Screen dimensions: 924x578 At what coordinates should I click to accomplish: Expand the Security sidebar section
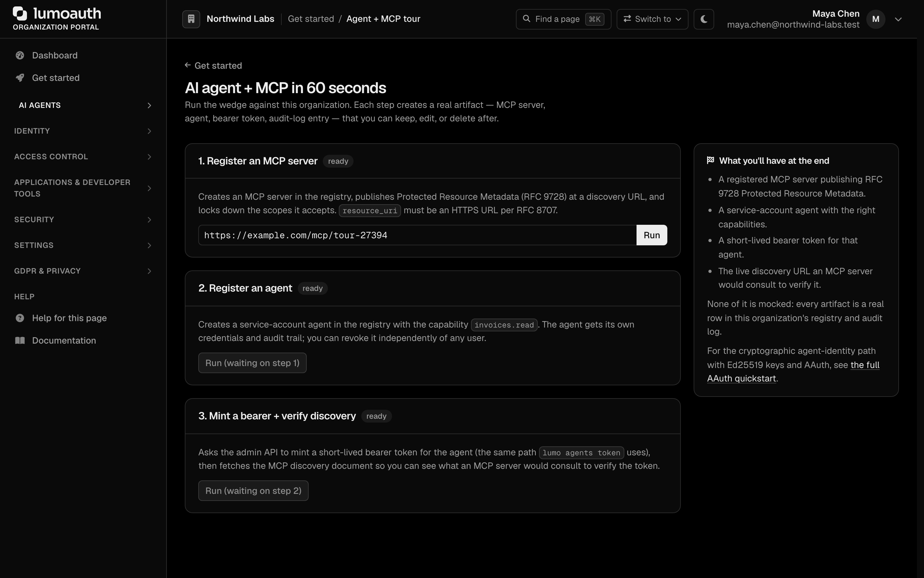click(x=82, y=220)
